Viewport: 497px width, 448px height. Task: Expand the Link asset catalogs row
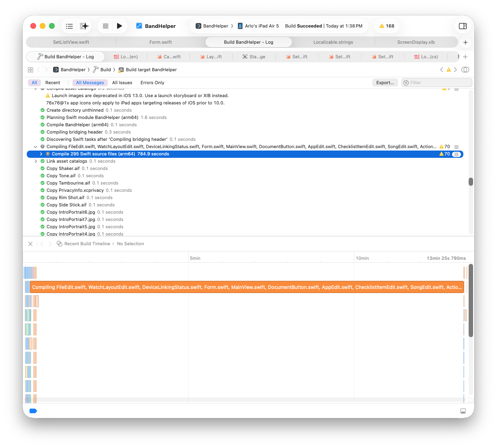36,161
